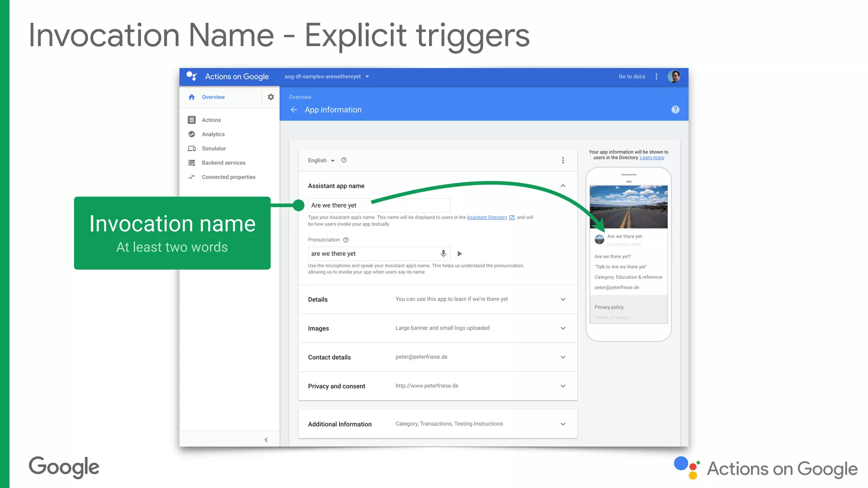Expand the Additional Information section

[563, 424]
